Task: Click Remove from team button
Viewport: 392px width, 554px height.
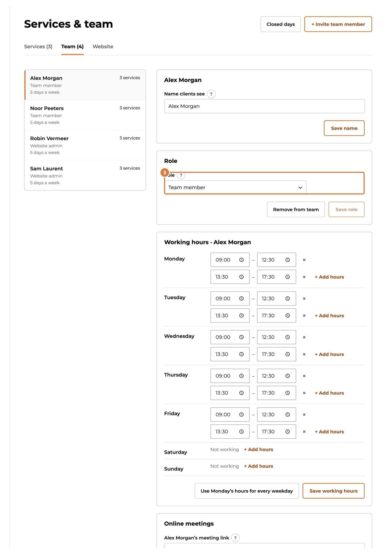Action: click(296, 209)
